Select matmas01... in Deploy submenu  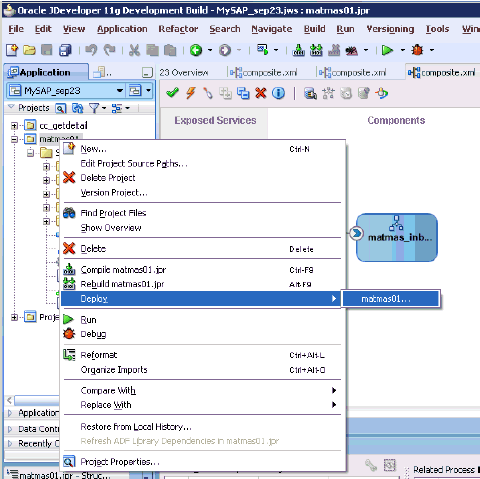click(391, 299)
